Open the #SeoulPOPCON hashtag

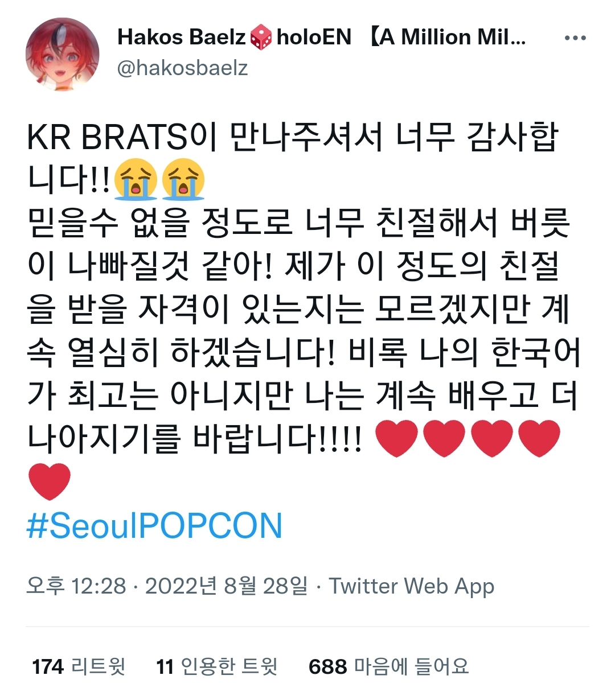[x=154, y=526]
